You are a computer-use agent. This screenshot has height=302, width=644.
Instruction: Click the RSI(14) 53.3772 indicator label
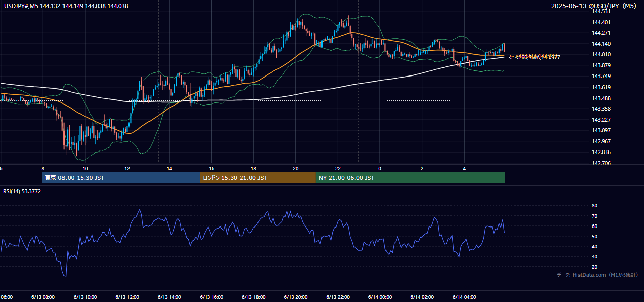(22, 191)
